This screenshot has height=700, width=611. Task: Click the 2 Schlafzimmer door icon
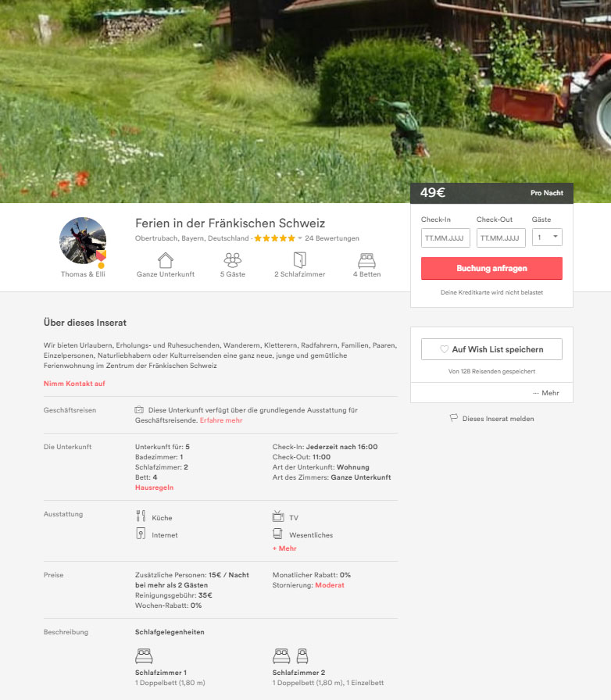point(300,260)
